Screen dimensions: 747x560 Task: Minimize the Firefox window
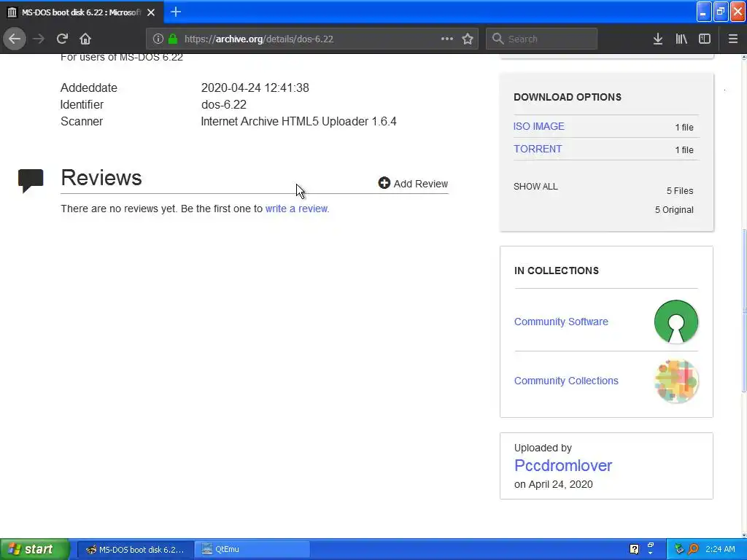(x=703, y=12)
